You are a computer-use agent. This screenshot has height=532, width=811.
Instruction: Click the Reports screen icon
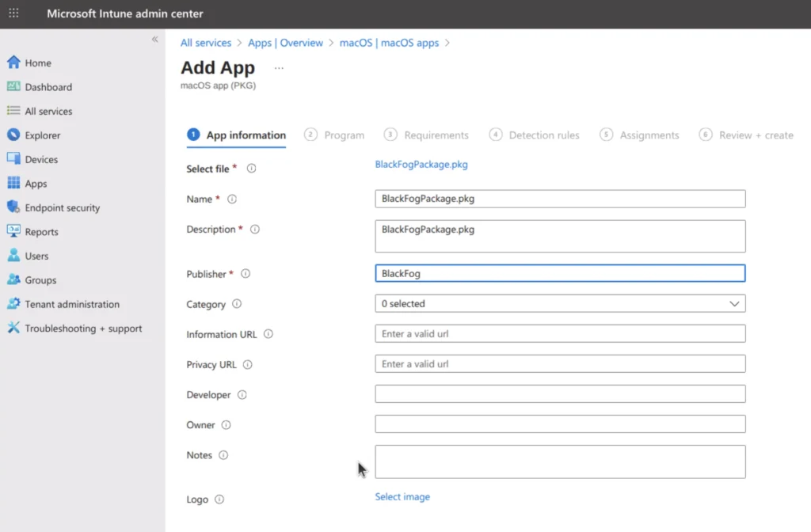click(13, 231)
